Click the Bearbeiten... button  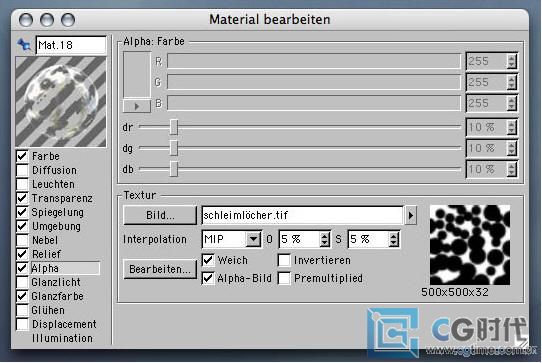pos(160,269)
